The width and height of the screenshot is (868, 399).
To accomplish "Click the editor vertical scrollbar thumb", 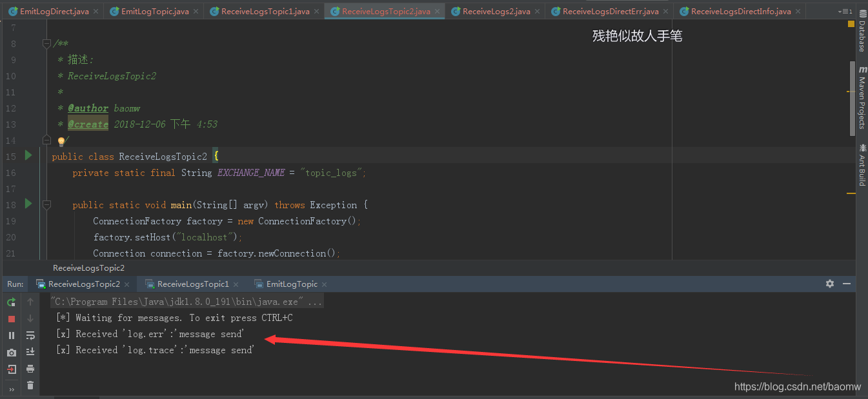I will click(x=852, y=99).
